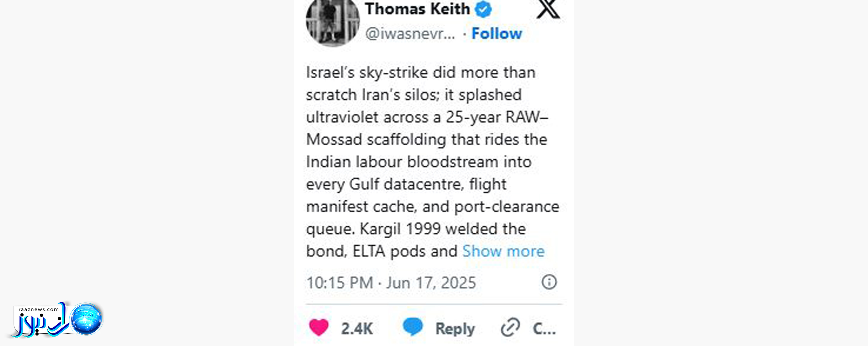The width and height of the screenshot is (868, 346).
Task: View the 2.4K likes count
Action: pos(357,328)
